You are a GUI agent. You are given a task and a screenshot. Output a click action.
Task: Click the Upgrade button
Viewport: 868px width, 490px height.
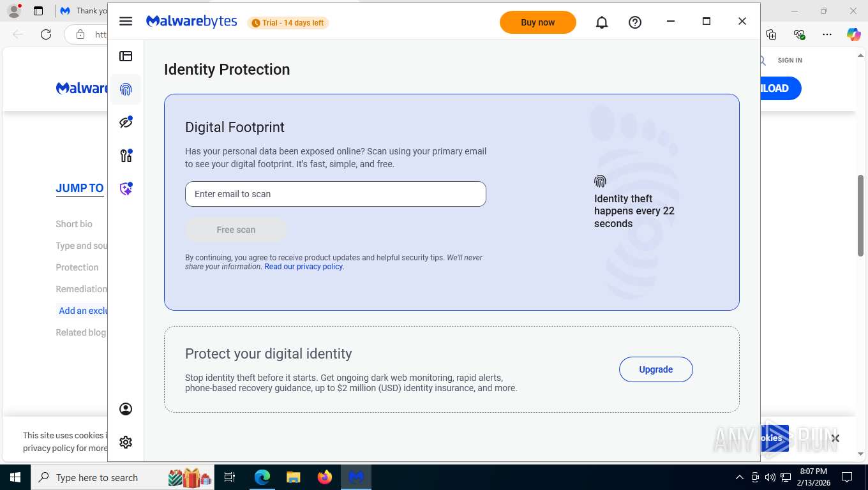tap(656, 369)
